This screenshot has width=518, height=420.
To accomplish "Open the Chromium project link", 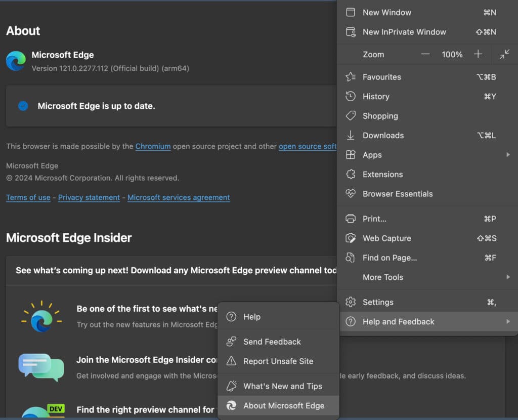I will [153, 146].
